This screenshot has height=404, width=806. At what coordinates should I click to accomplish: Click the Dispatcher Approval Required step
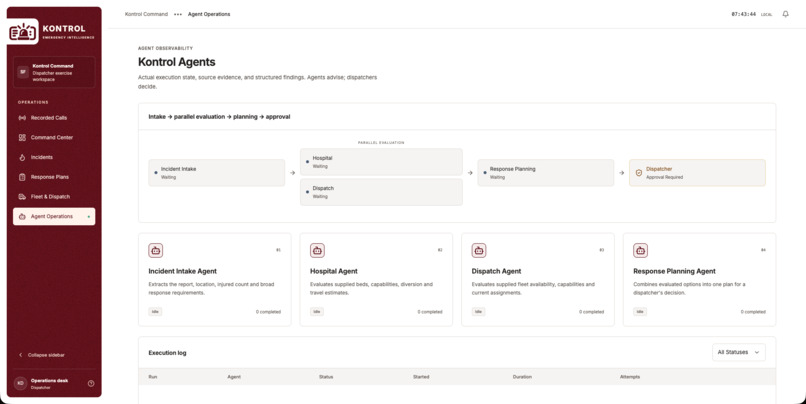697,173
